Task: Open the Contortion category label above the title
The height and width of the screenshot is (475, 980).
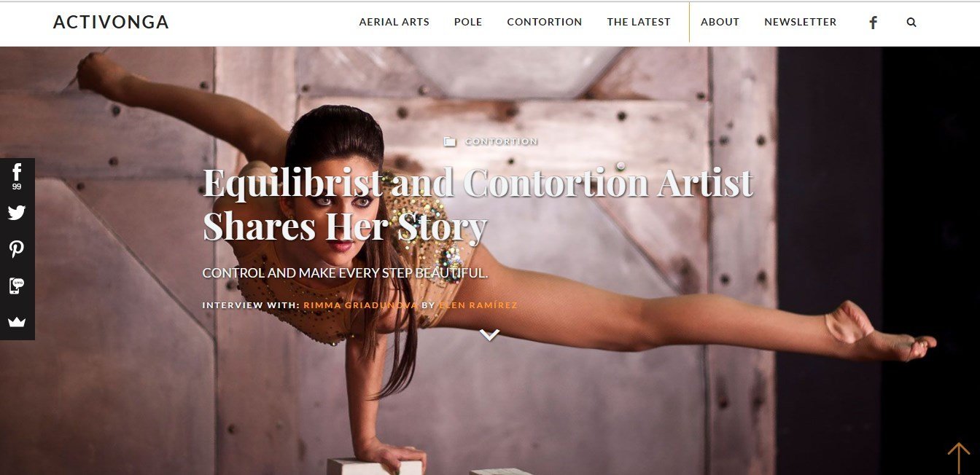Action: 502,141
